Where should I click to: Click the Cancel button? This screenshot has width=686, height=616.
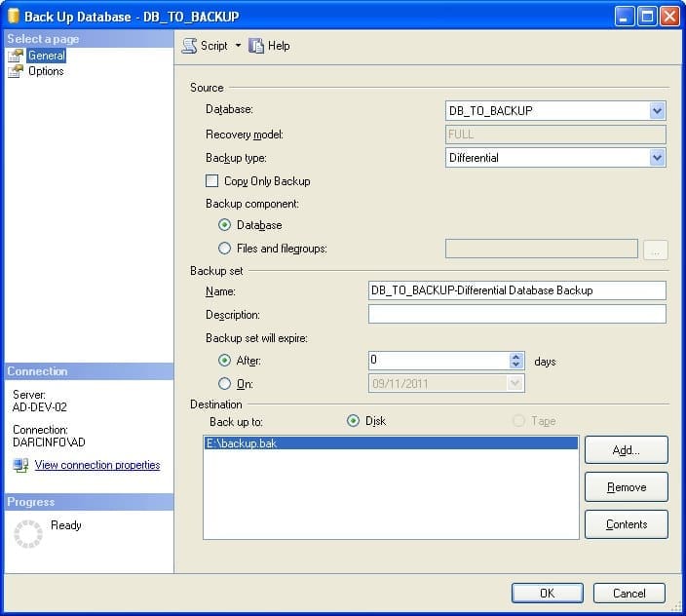coord(629,594)
